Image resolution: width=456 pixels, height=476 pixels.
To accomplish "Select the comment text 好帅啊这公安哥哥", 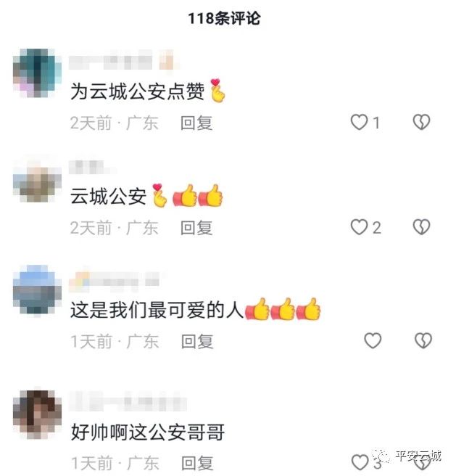I will [148, 432].
